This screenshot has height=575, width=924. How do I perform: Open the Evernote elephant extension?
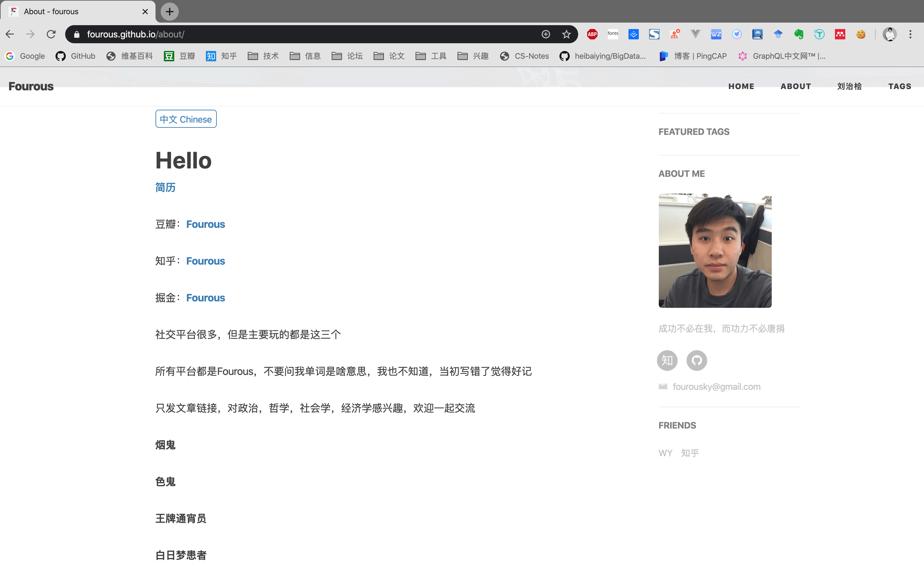pos(798,34)
